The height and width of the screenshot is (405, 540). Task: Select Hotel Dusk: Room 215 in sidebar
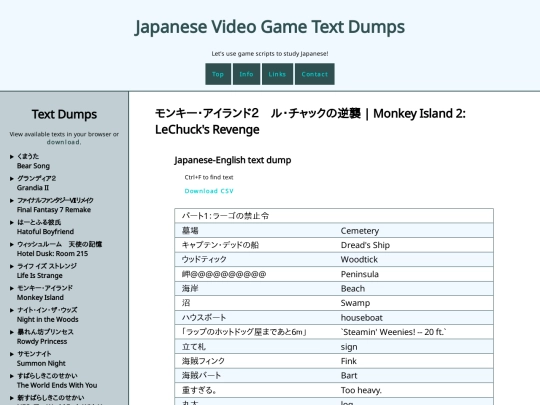[60, 249]
